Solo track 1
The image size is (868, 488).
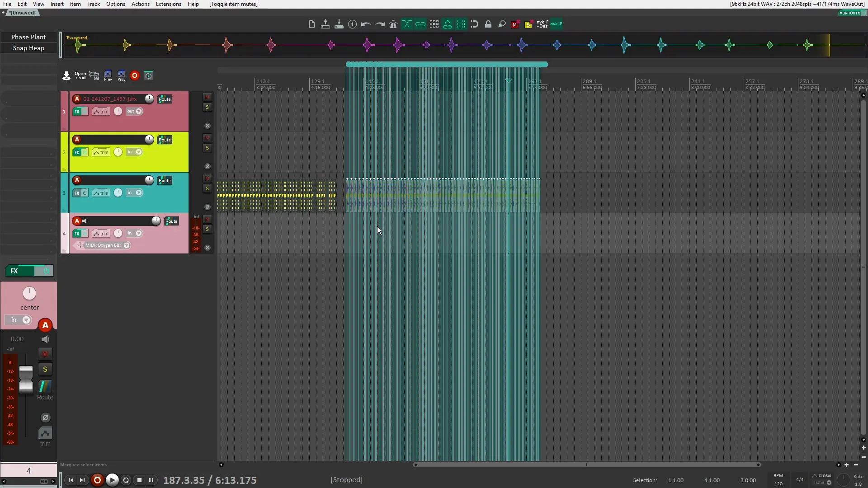coord(207,107)
